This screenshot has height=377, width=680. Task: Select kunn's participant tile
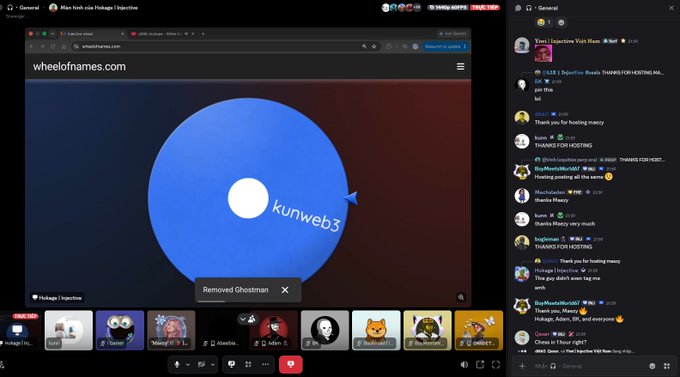pyautogui.click(x=69, y=330)
